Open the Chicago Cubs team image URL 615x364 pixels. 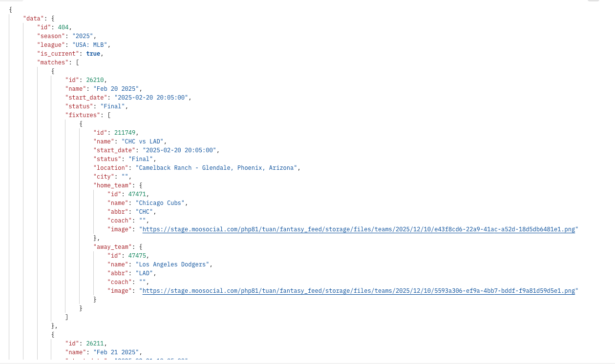(x=359, y=229)
